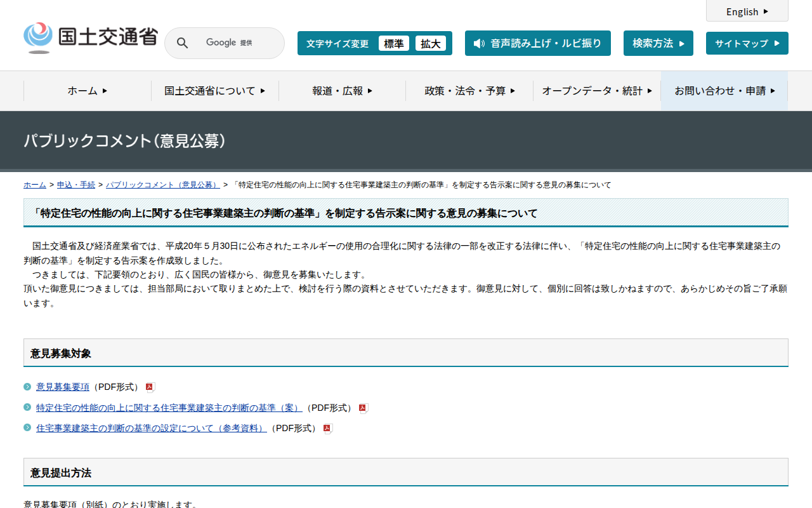Set text size to 標準
812x508 pixels.
[x=393, y=43]
